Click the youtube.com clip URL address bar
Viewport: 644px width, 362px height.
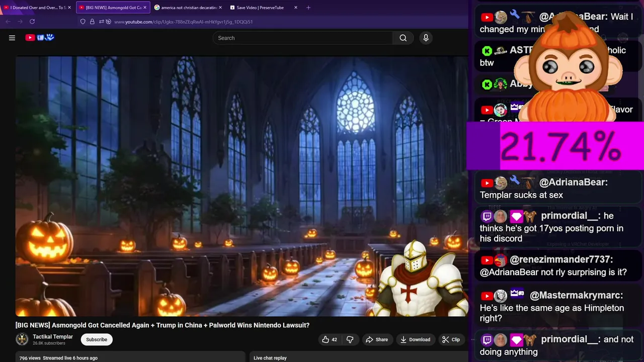[184, 22]
